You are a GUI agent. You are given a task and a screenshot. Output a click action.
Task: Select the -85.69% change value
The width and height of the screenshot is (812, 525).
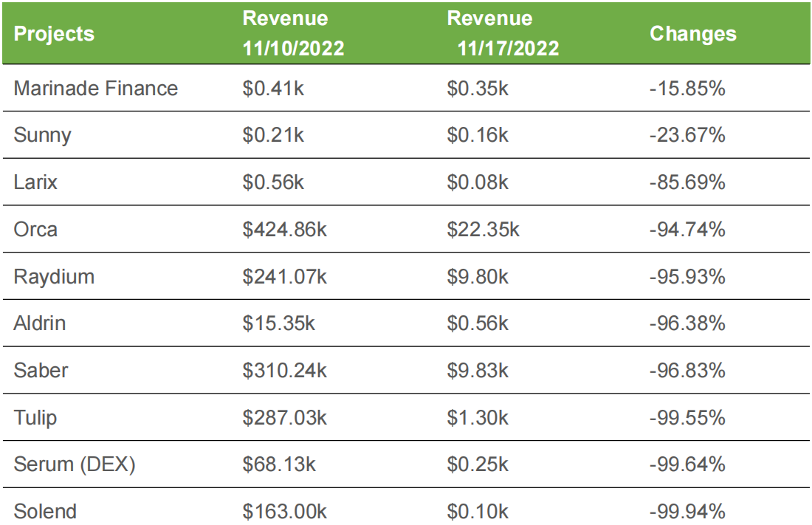[687, 182]
